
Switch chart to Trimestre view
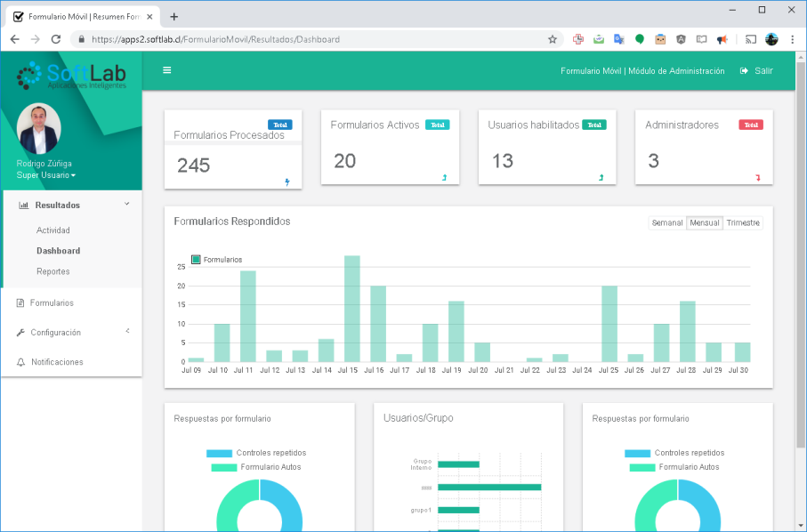[x=743, y=222]
